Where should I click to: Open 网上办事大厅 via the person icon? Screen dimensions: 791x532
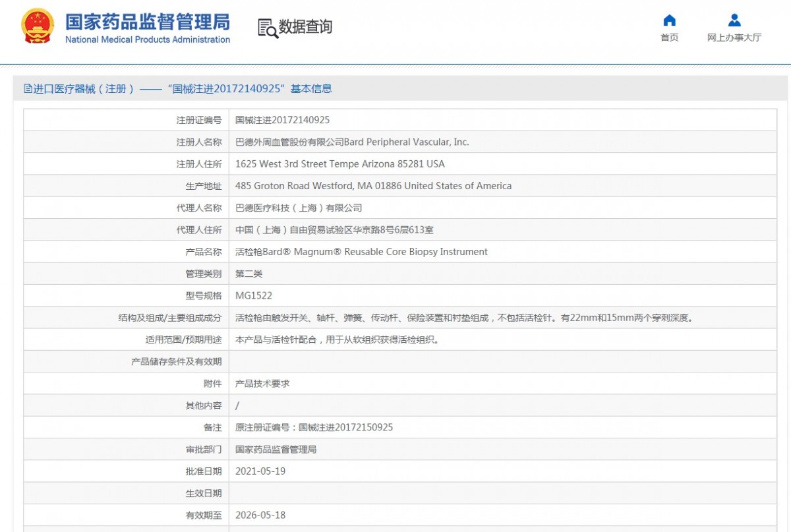[734, 20]
